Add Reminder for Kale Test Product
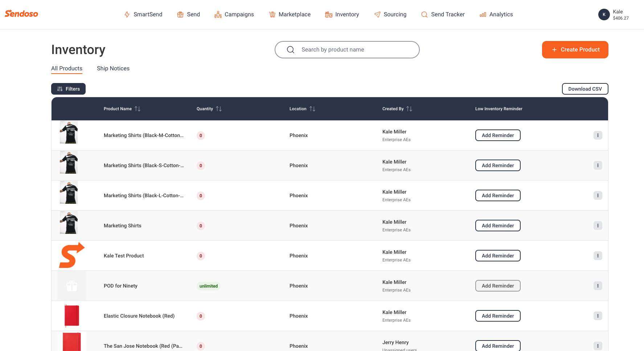This screenshot has height=351, width=644. point(498,256)
